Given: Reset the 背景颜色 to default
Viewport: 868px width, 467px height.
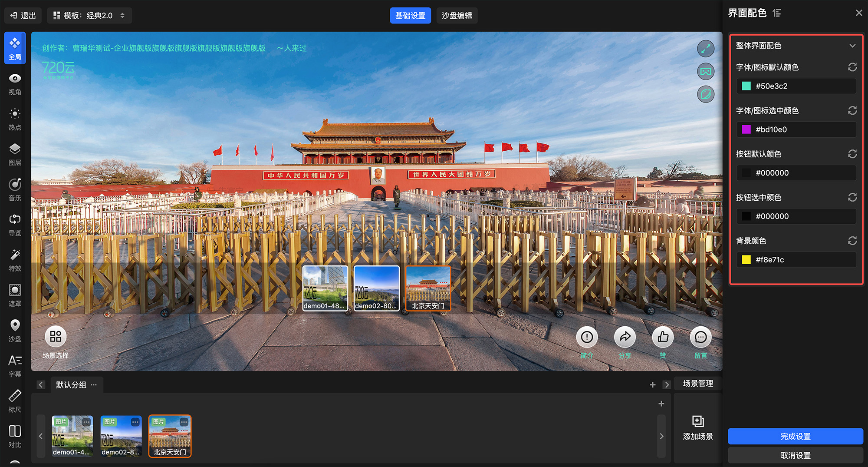Looking at the screenshot, I should 852,241.
